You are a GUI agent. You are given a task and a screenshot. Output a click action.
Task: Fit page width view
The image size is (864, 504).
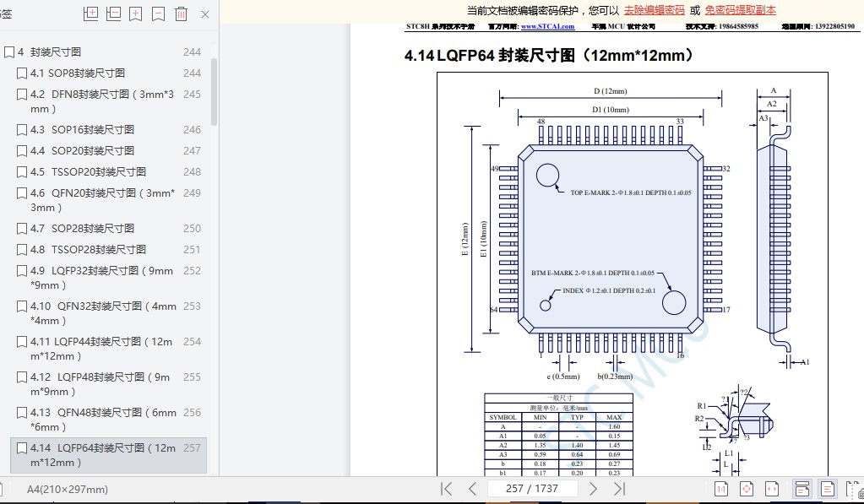(x=772, y=489)
